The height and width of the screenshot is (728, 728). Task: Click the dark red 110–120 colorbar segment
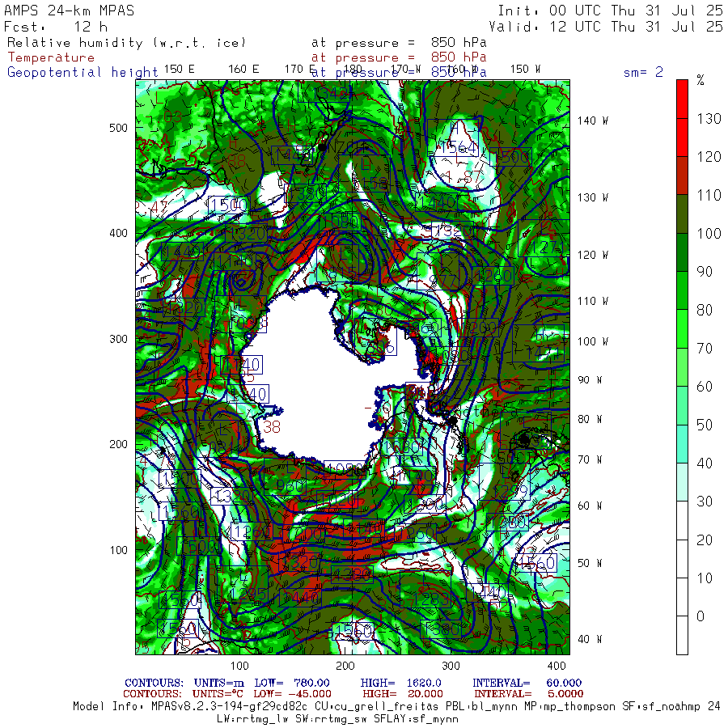coord(682,176)
